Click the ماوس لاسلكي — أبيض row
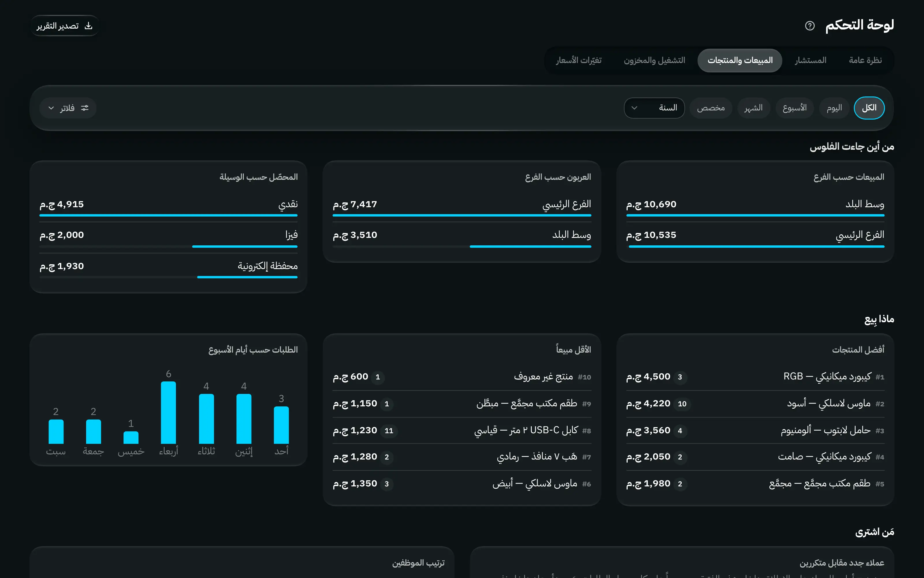 462,484
